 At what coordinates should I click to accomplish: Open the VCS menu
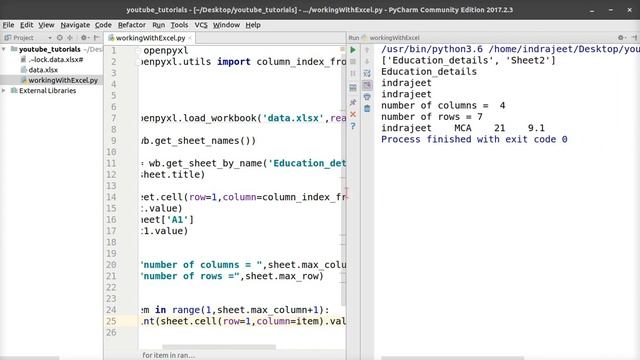pyautogui.click(x=201, y=25)
